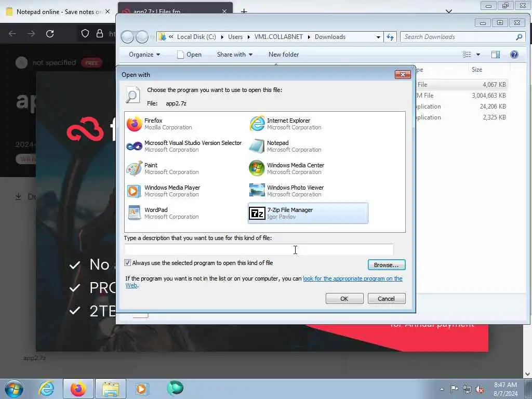Click the file description text field

[x=259, y=249]
